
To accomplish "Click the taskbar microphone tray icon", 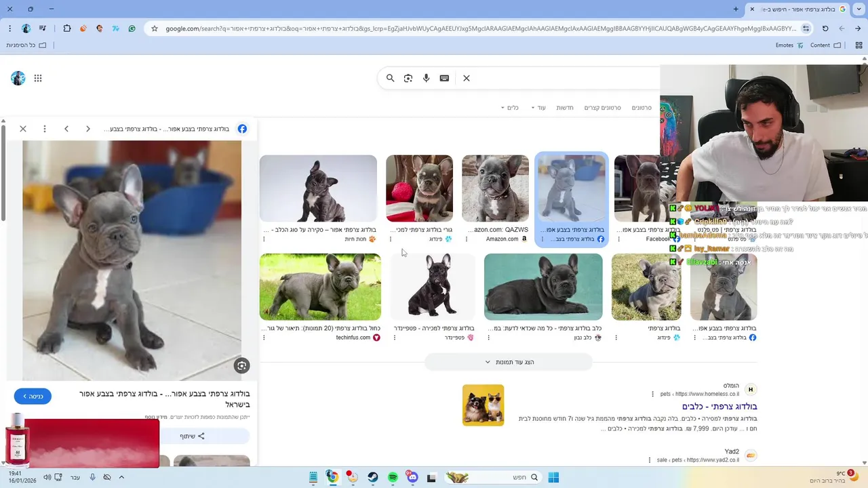I will coord(93,477).
